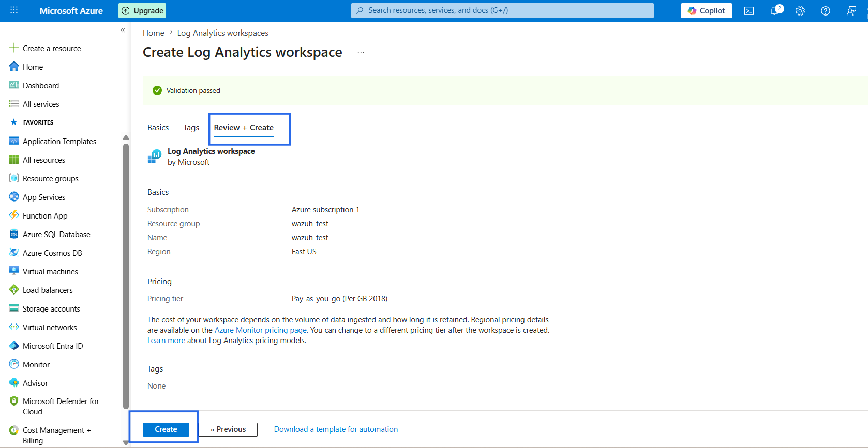
Task: Click the Create a resource plus icon
Action: 14,48
